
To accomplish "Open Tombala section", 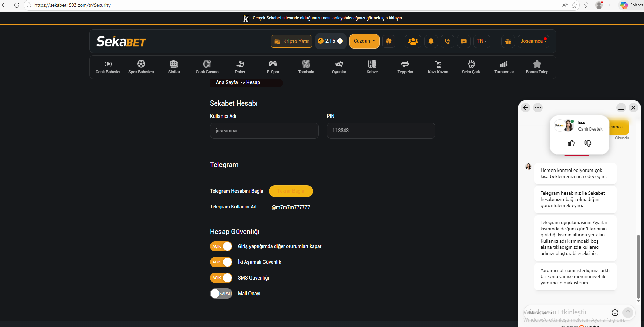I will tap(306, 67).
